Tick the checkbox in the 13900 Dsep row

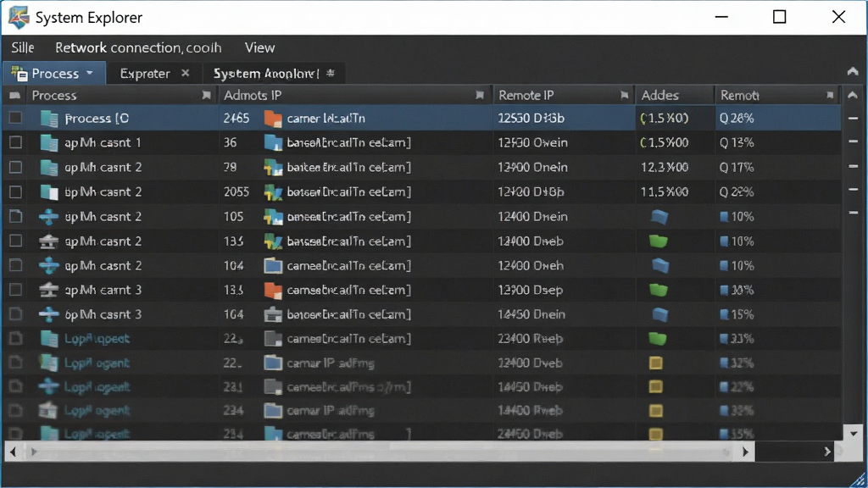[15, 290]
